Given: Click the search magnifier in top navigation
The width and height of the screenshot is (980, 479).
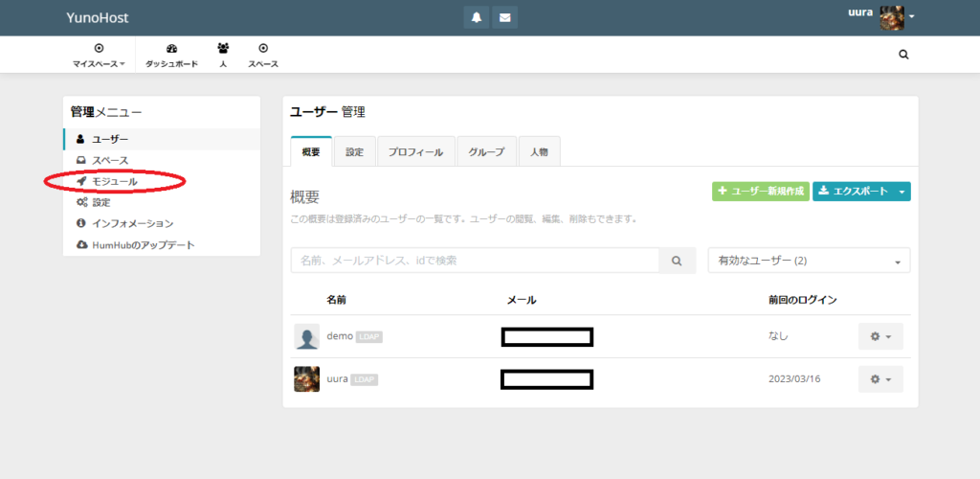Looking at the screenshot, I should (903, 55).
